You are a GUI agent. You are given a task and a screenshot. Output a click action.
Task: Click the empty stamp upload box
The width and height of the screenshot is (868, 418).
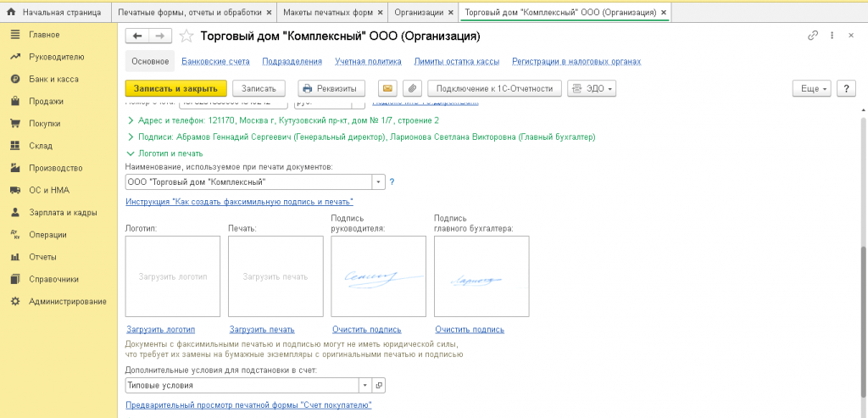pos(275,276)
